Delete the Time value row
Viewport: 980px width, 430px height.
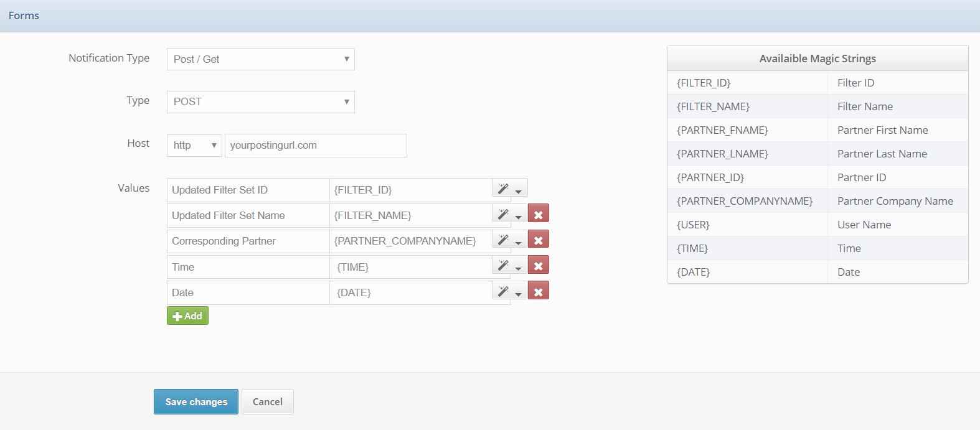tap(539, 265)
